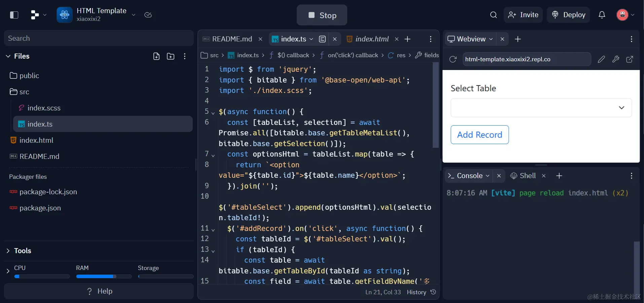This screenshot has height=303, width=644.
Task: Reload the webview page
Action: [453, 59]
